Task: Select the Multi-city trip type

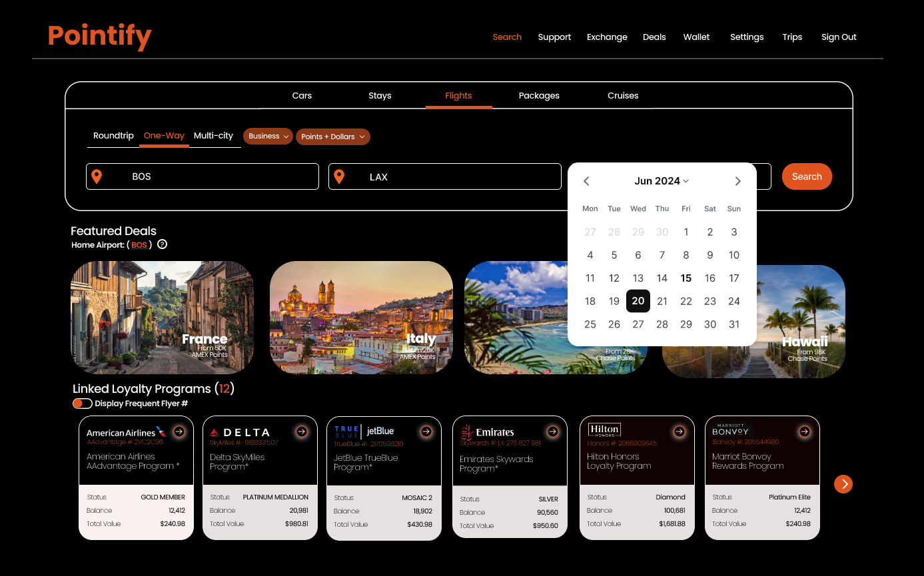Action: (214, 135)
